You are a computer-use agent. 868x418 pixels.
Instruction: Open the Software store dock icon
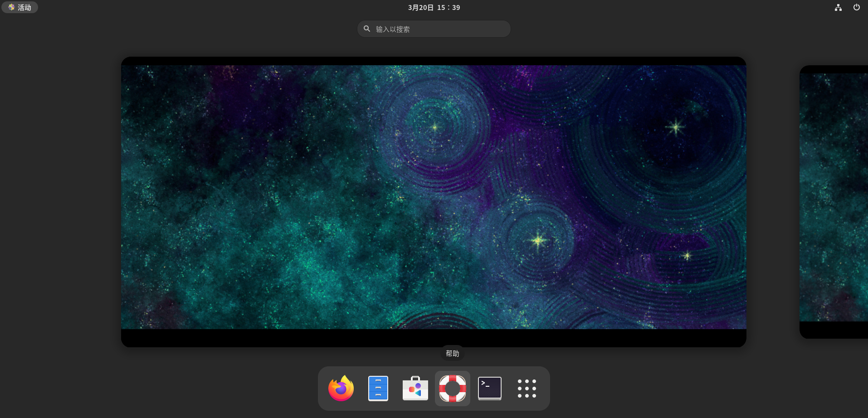pos(415,389)
